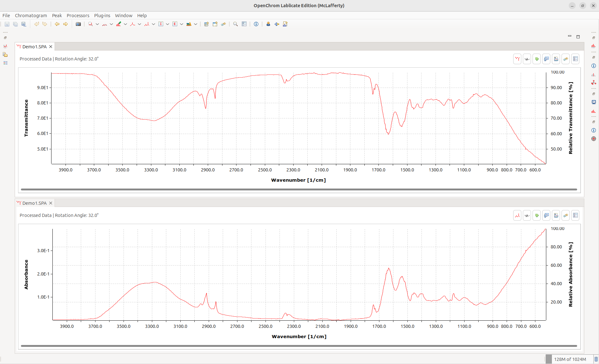Click the red molecule icon in the right sidebar
This screenshot has height=364, width=599.
click(x=593, y=83)
